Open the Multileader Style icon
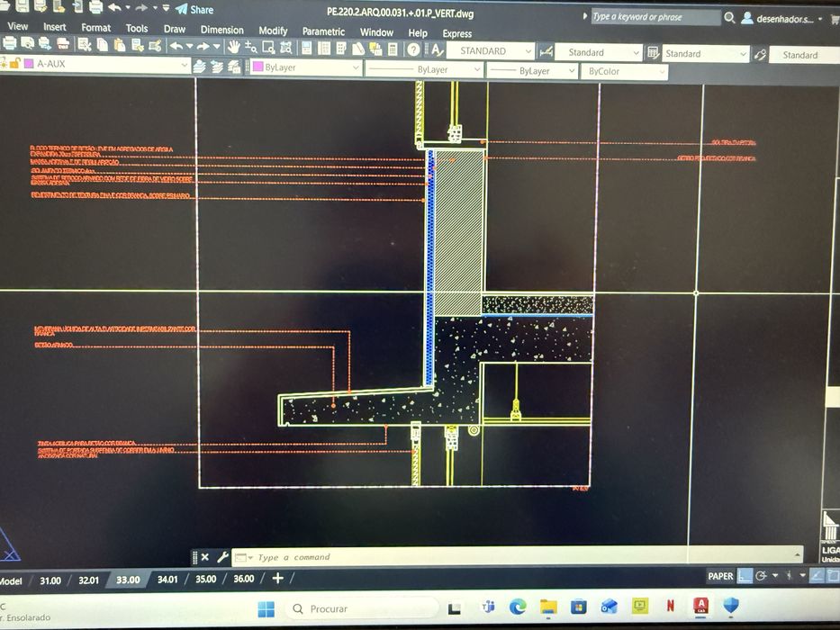 [760, 55]
